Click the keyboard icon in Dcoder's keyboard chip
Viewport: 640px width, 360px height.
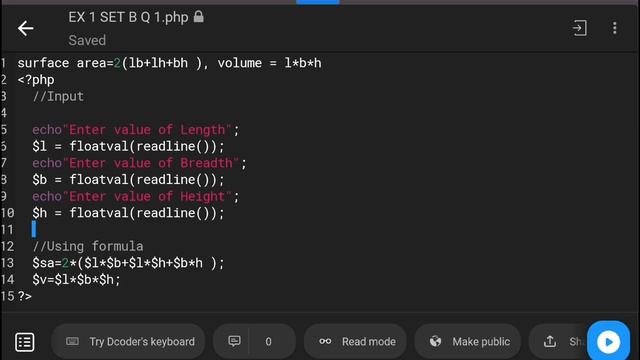(x=73, y=341)
